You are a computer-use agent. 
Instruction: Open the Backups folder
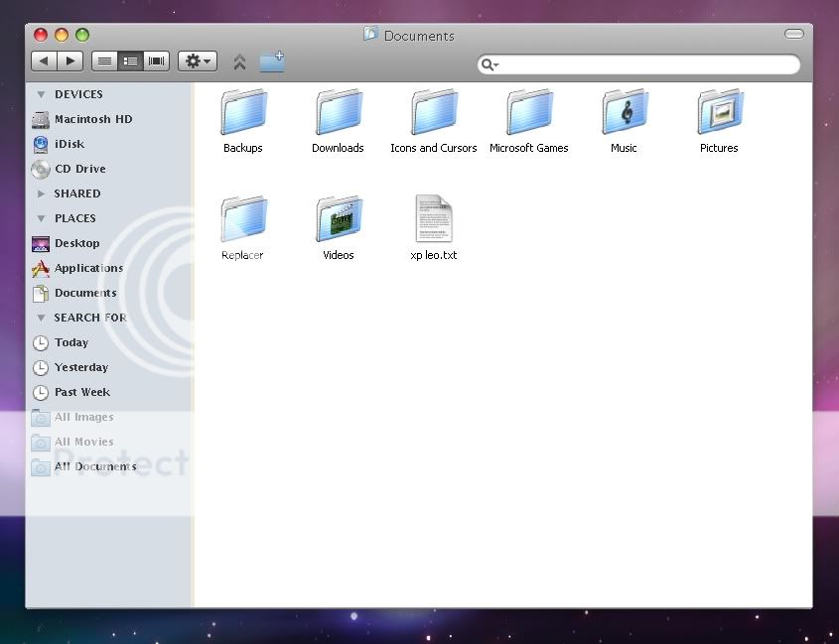tap(243, 113)
